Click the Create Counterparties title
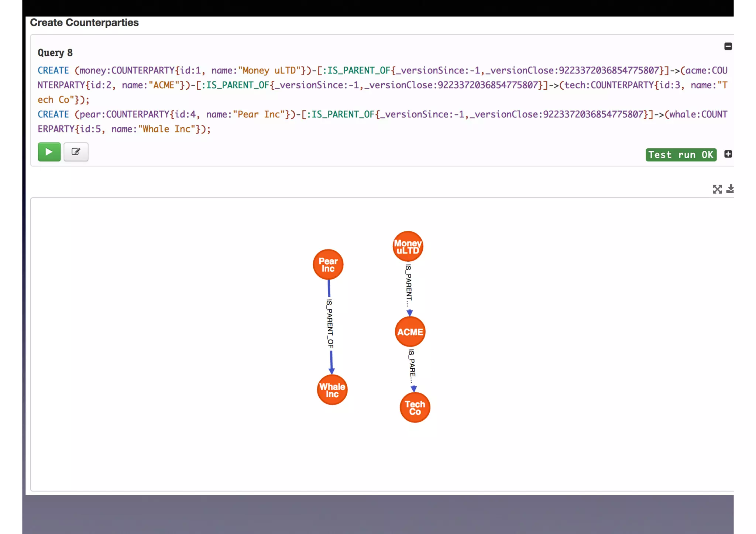Image resolution: width=756 pixels, height=534 pixels. click(84, 23)
